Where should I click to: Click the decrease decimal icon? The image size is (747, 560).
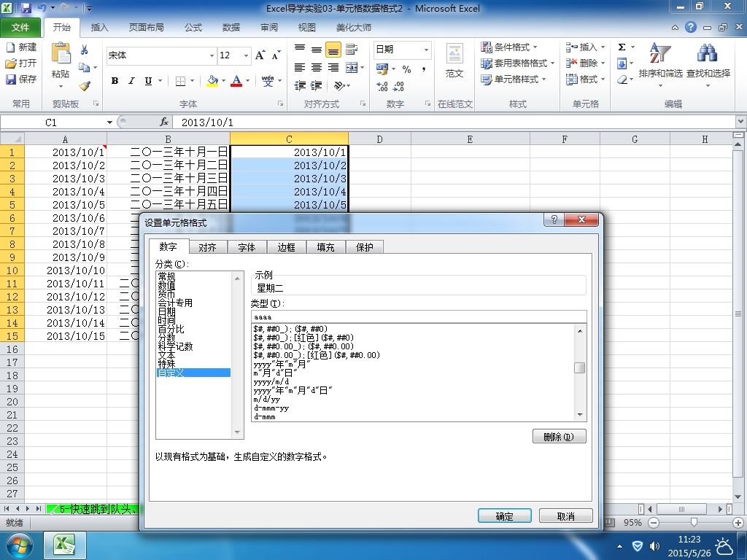[399, 86]
